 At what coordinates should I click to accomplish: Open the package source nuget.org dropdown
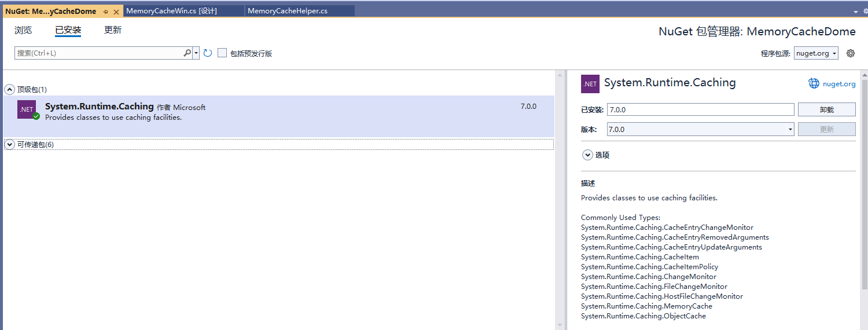[x=816, y=53]
